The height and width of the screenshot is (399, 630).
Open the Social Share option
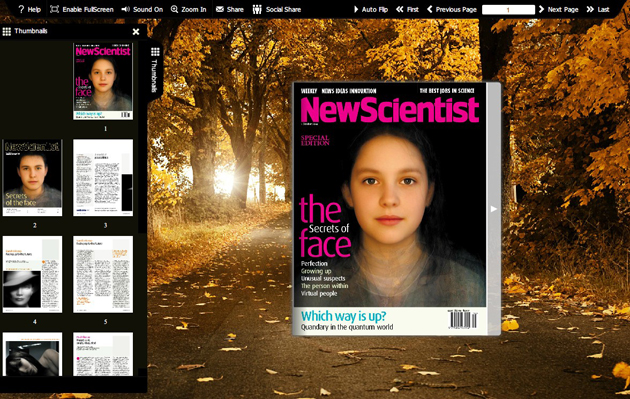click(x=277, y=9)
